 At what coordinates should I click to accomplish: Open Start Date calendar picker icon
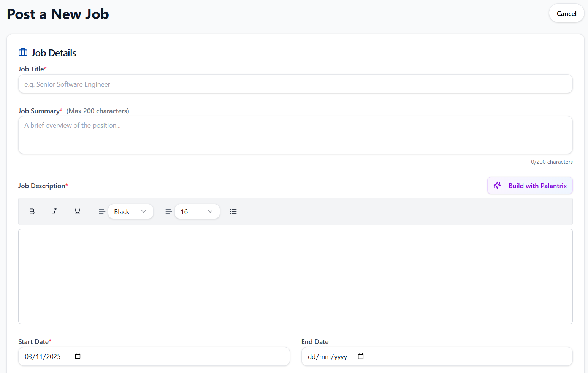click(x=78, y=356)
